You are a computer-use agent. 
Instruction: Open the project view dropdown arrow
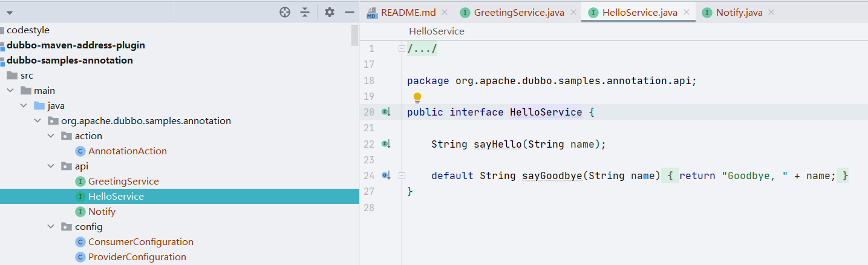point(9,12)
